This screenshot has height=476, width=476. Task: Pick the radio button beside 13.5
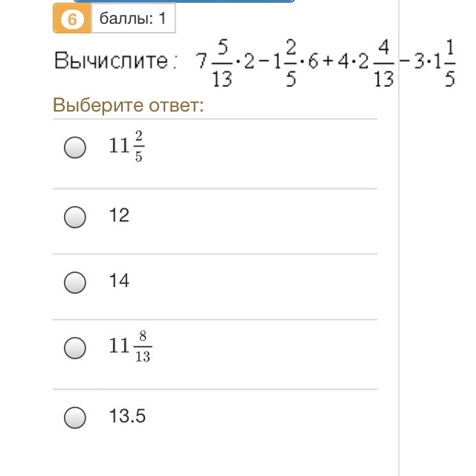point(74,417)
